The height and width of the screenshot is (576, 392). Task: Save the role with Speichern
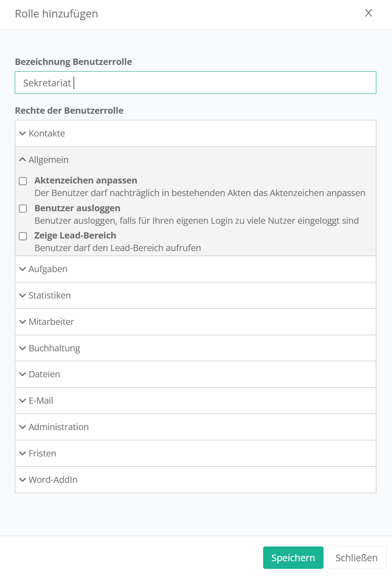[293, 558]
